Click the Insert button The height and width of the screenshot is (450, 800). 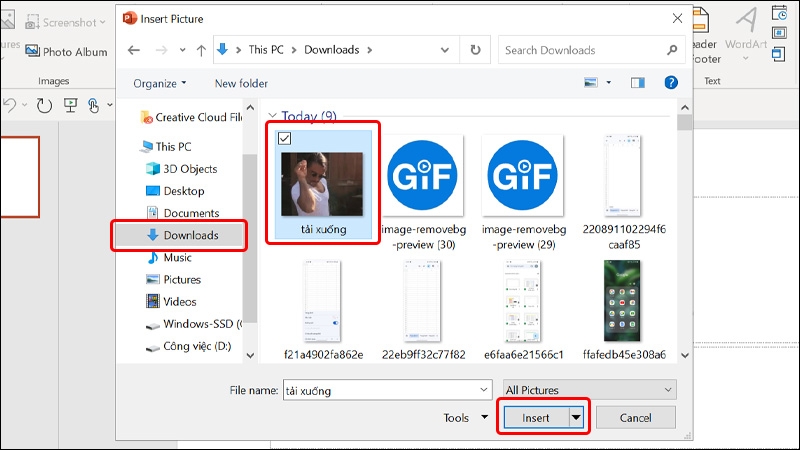point(536,418)
